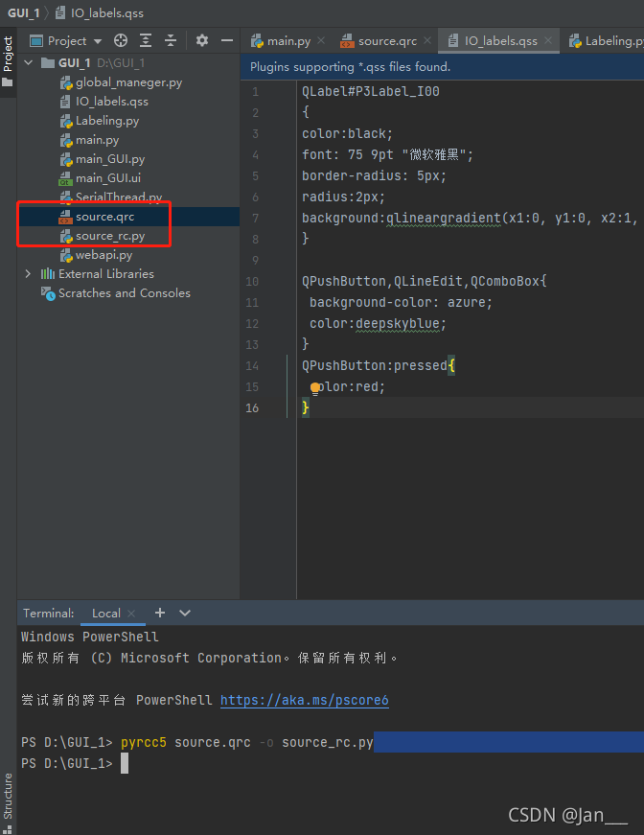Open terminal options dropdown chevron

(x=185, y=613)
